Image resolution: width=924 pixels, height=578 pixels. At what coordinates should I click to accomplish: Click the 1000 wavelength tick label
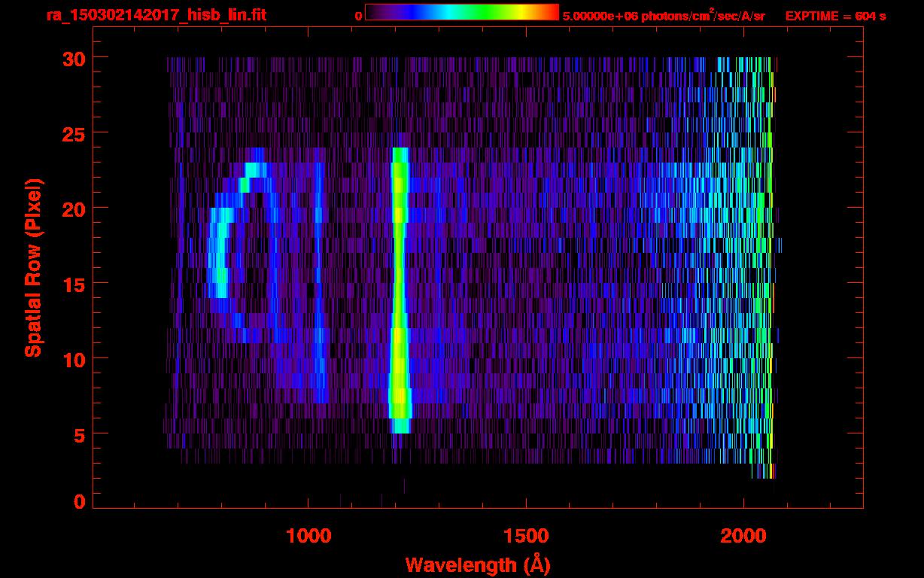point(309,536)
